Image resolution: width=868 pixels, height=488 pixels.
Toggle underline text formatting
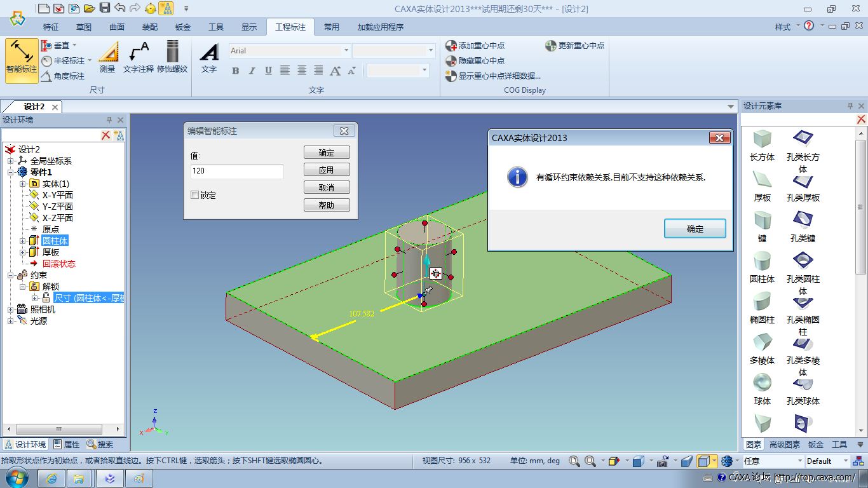click(269, 71)
